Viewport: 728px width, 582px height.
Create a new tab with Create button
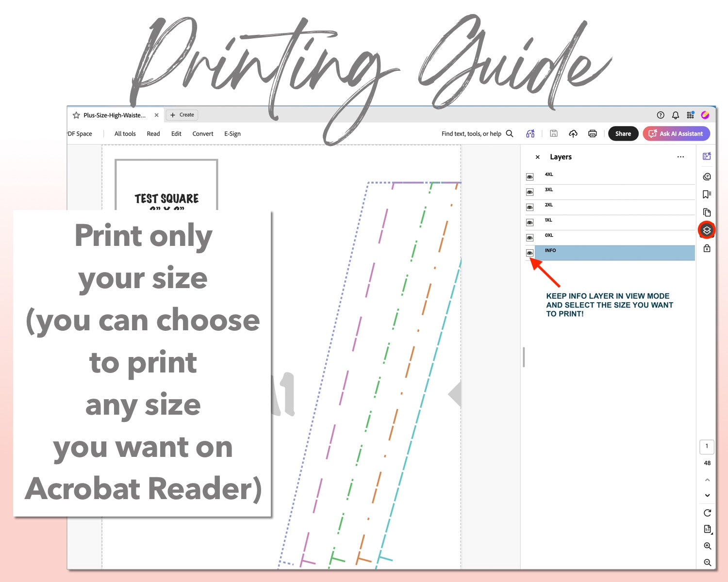pos(182,115)
